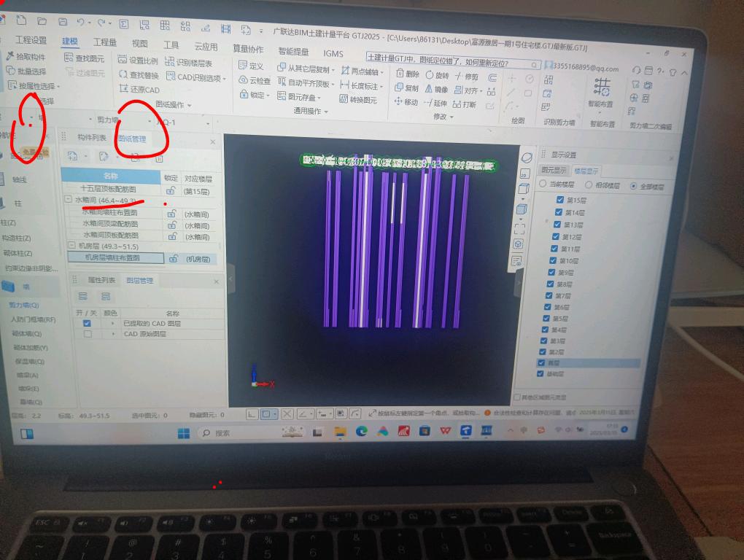Click 识别楼层表 recognize floor table
This screenshot has width=744, height=560.
click(x=189, y=62)
